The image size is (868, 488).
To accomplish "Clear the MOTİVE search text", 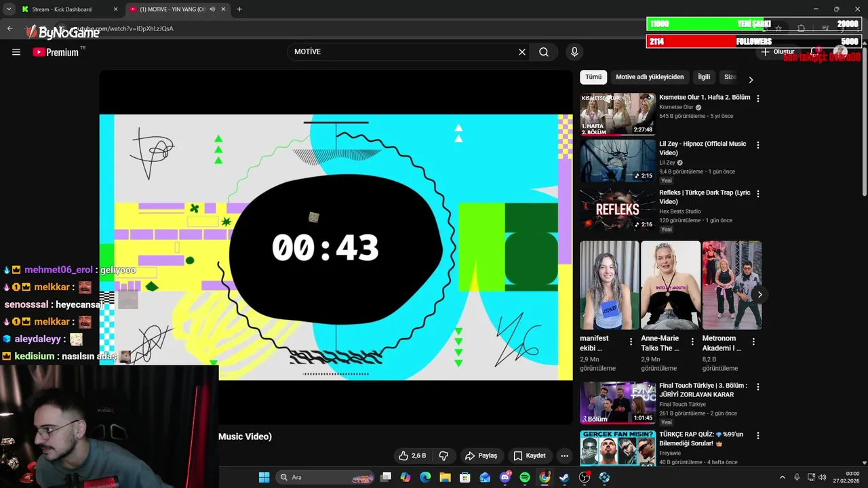I will click(x=522, y=52).
